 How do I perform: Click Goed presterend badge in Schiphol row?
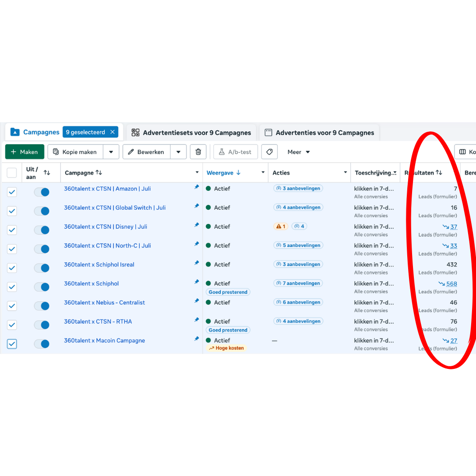(228, 292)
